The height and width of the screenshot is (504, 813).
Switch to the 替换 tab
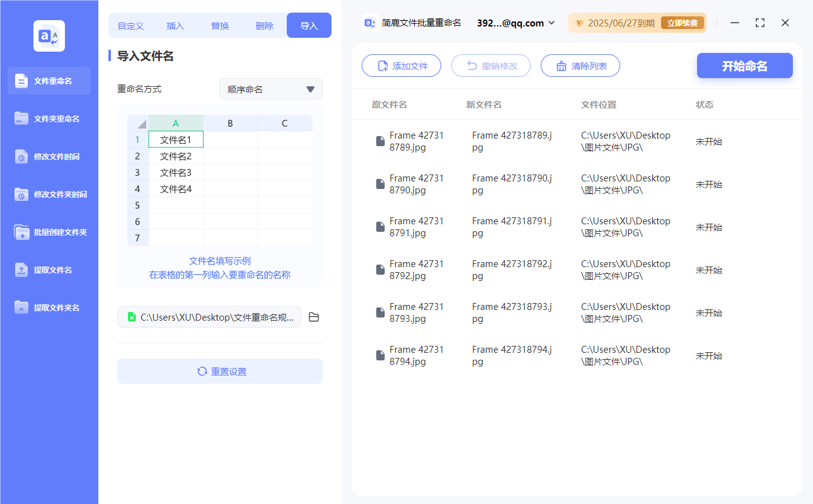220,25
